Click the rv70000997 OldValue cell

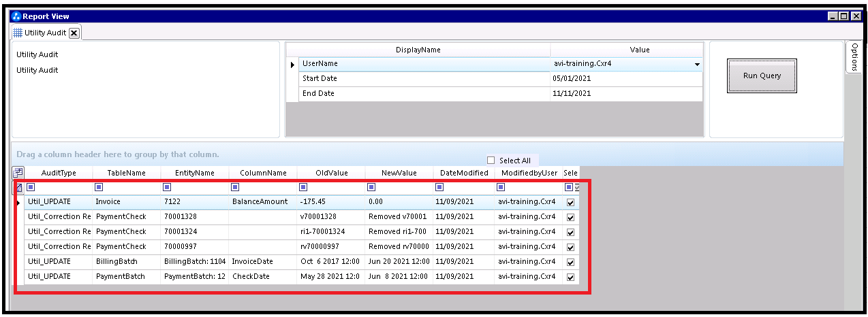(331, 247)
